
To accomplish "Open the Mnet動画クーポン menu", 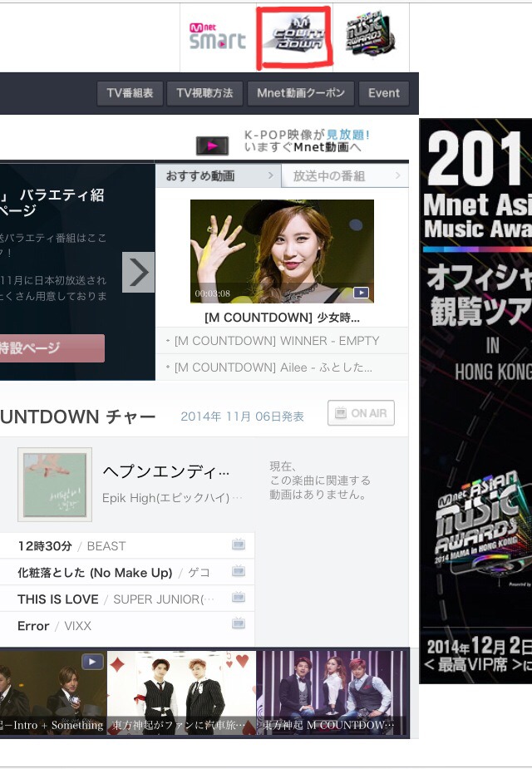I will (301, 93).
